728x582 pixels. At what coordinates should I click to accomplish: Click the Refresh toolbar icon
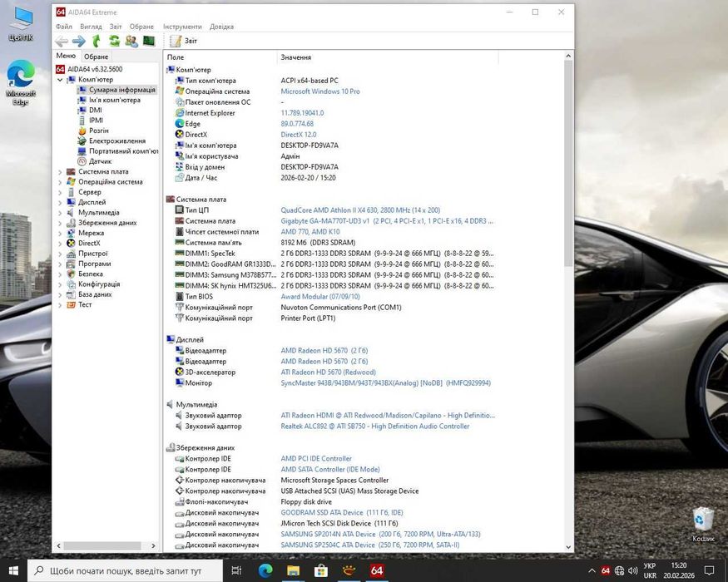click(114, 42)
